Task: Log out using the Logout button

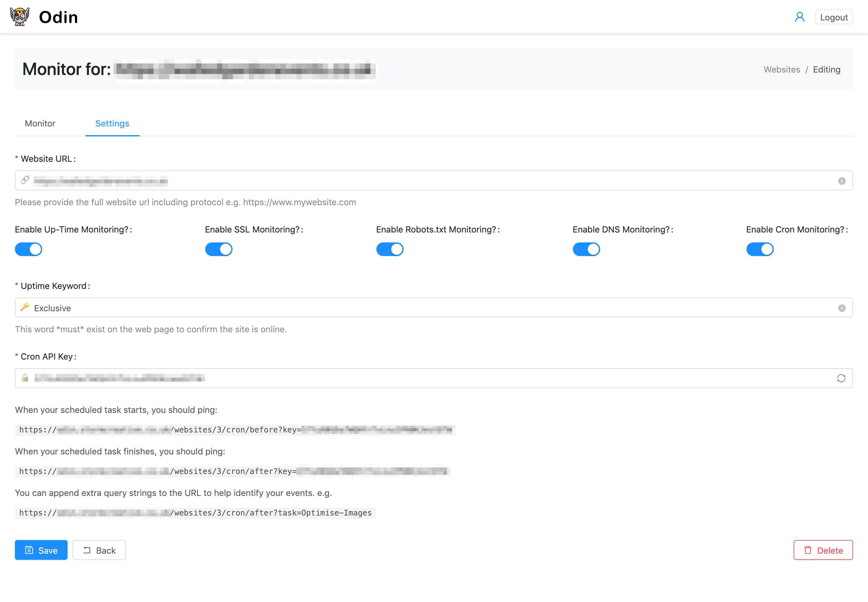Action: [834, 17]
